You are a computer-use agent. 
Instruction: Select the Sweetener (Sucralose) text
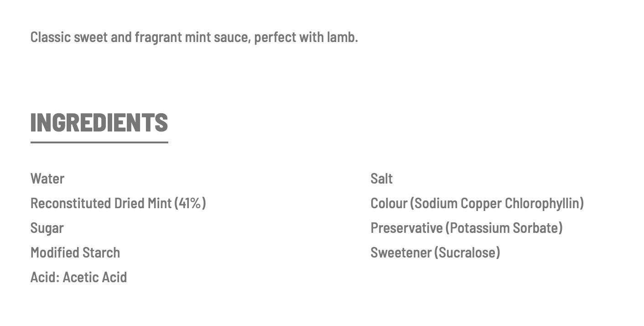[x=435, y=252]
